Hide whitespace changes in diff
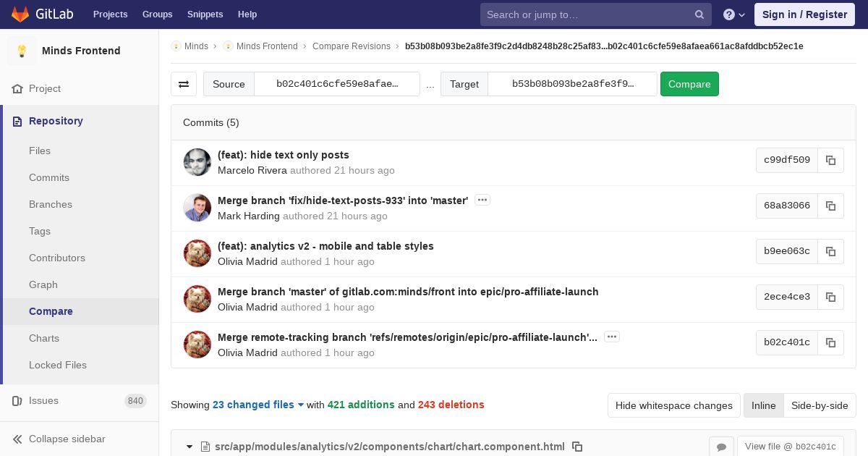 pyautogui.click(x=674, y=405)
